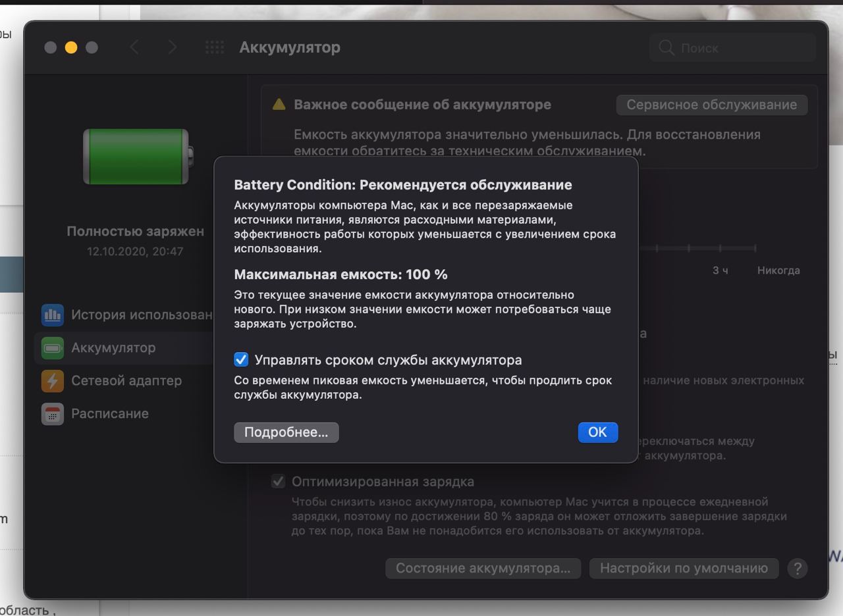Click the Подробнее… button

point(286,432)
